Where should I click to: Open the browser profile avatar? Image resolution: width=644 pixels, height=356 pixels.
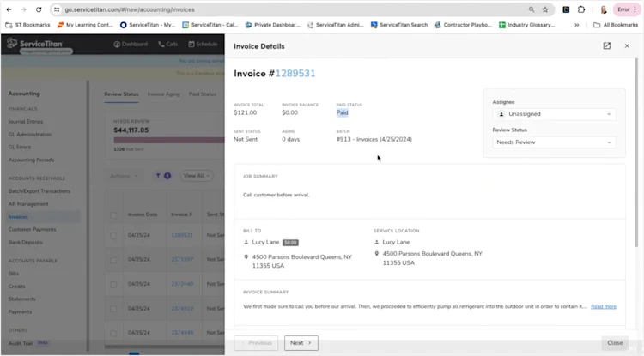coord(604,9)
